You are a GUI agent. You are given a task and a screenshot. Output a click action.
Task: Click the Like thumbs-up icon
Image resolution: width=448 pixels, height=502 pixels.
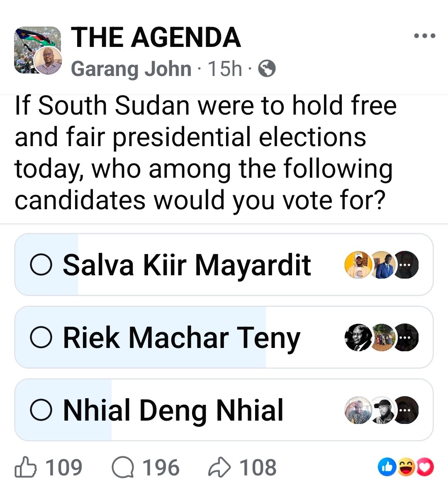(x=25, y=468)
